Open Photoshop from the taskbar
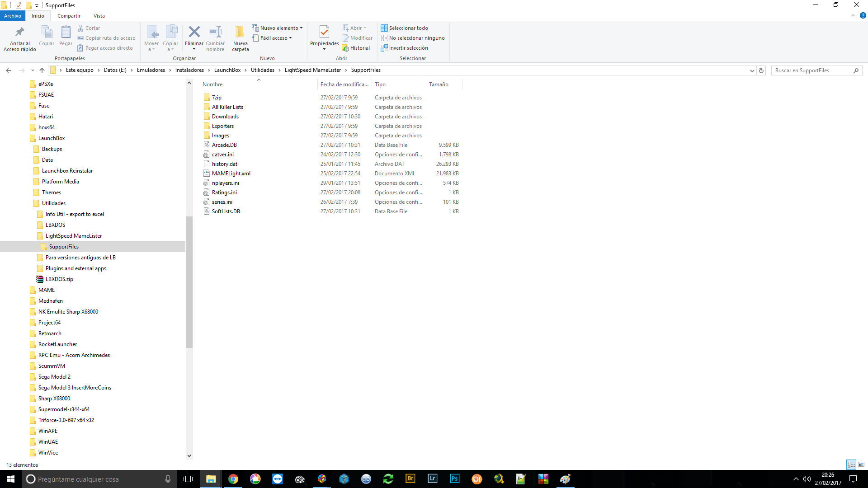This screenshot has height=488, width=868. (454, 479)
